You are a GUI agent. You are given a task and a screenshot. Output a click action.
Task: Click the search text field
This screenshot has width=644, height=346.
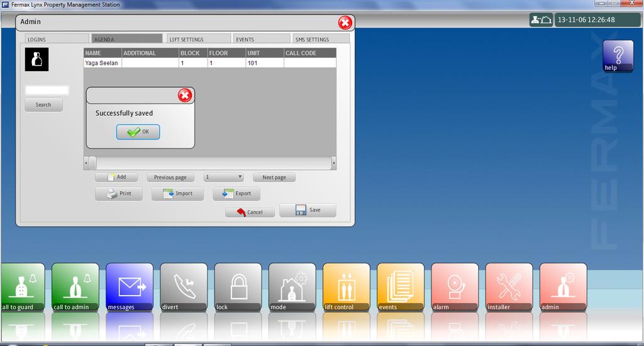coord(47,90)
